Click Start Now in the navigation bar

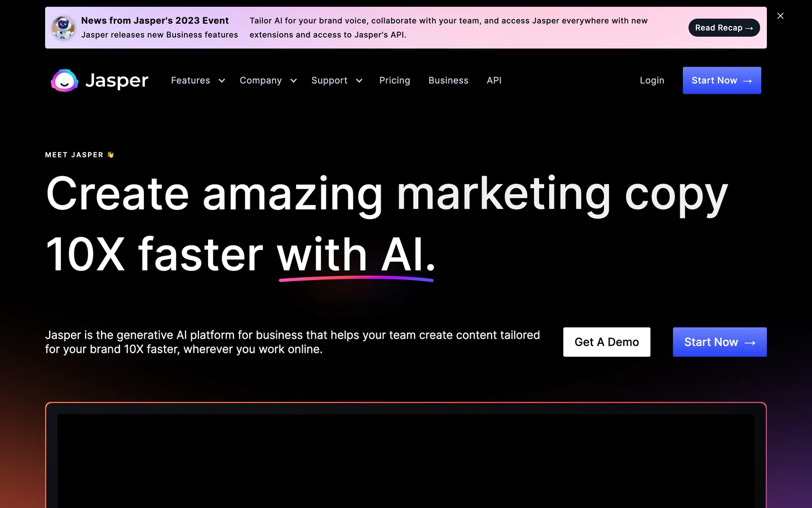tap(722, 80)
